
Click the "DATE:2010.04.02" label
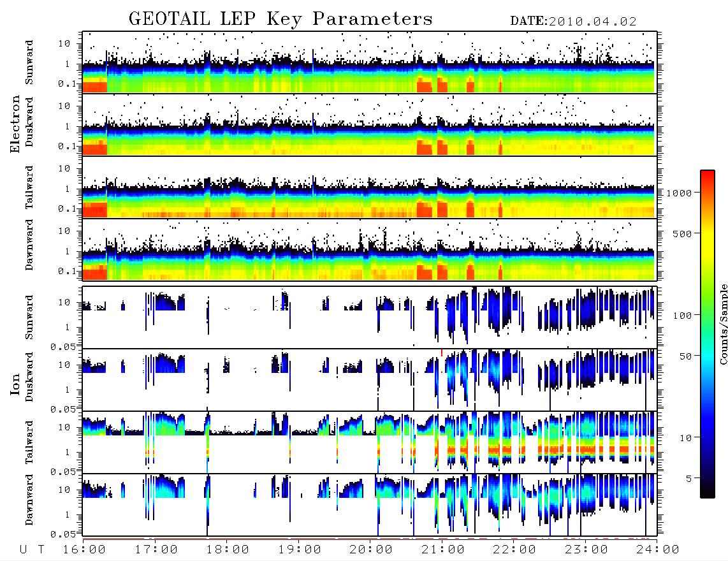573,22
